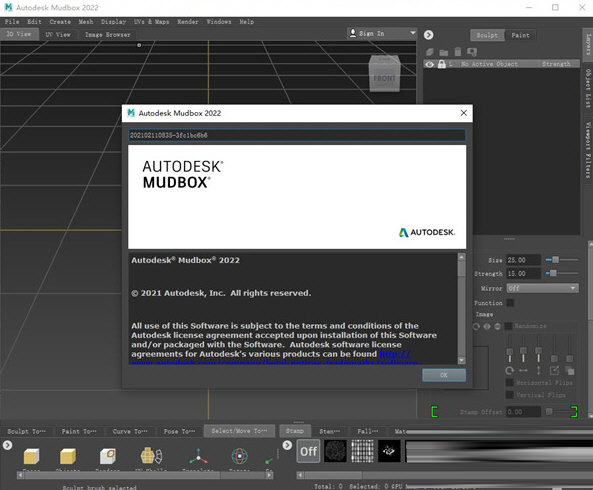Open the Display menu
The image size is (593, 490).
(113, 22)
